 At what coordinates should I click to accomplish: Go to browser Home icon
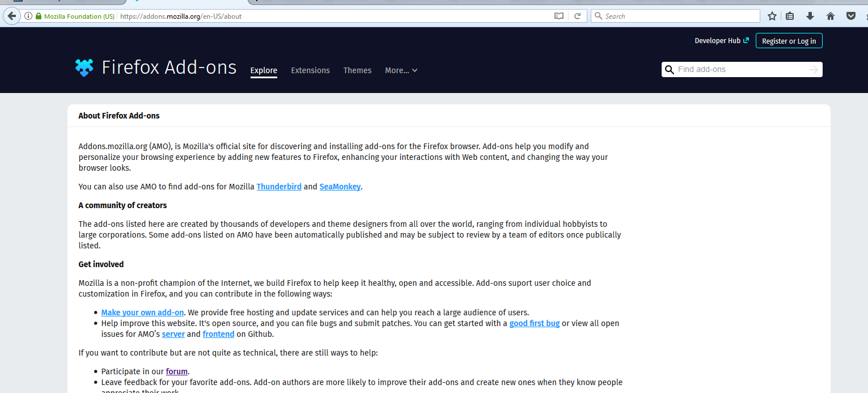(831, 16)
